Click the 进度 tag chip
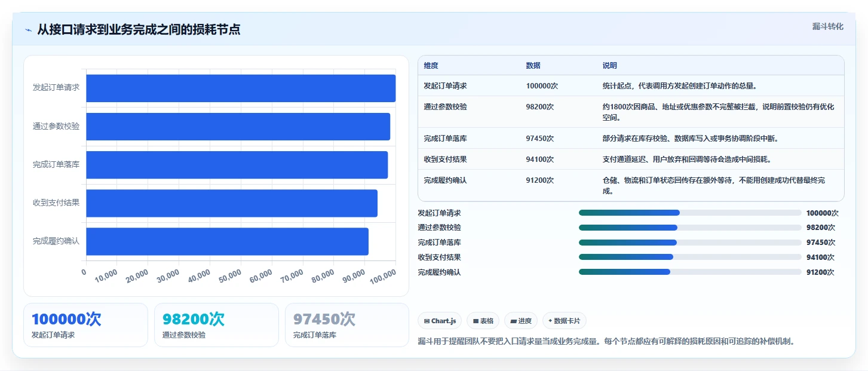Viewport: 868px width, 371px height. click(521, 321)
